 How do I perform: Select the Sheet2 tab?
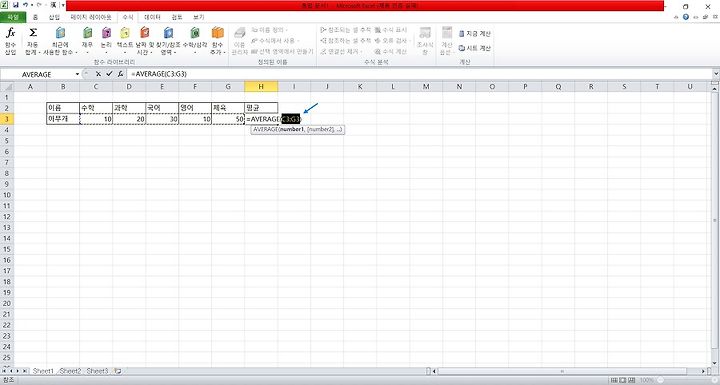click(70, 371)
